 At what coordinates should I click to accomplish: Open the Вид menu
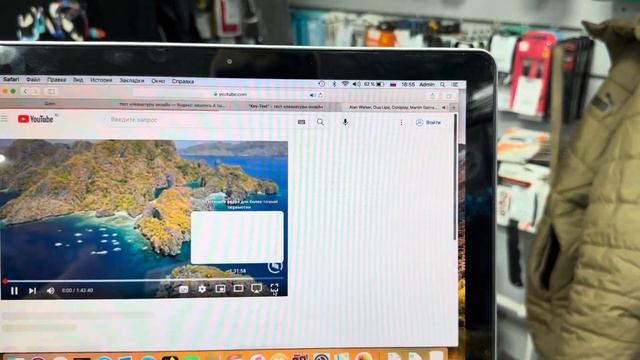pyautogui.click(x=78, y=80)
